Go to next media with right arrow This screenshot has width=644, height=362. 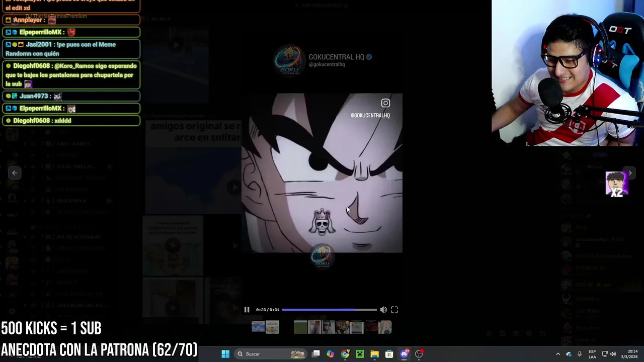click(629, 173)
